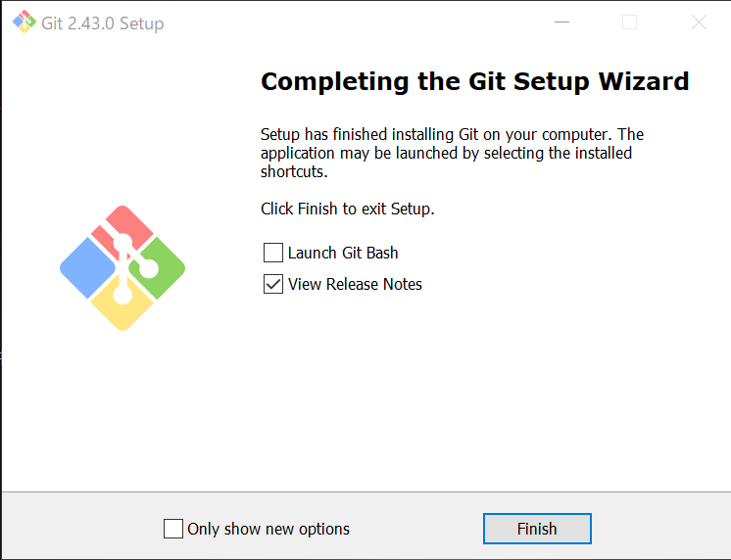Select the 'Launch Git Bash' label text
This screenshot has width=731, height=560.
pos(343,253)
